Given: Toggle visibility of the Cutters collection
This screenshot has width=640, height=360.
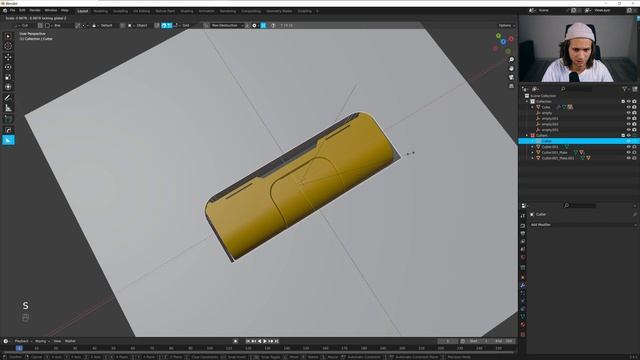Looking at the screenshot, I should click(629, 135).
